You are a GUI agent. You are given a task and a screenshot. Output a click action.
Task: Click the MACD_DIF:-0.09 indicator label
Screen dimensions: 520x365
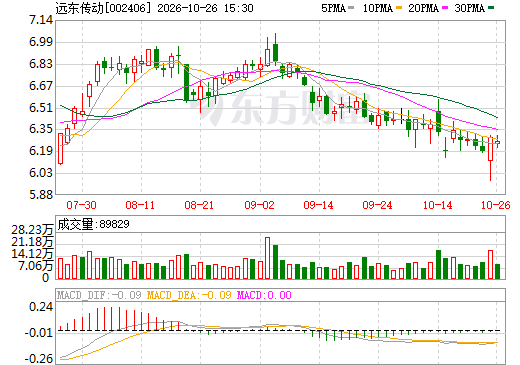click(x=99, y=295)
